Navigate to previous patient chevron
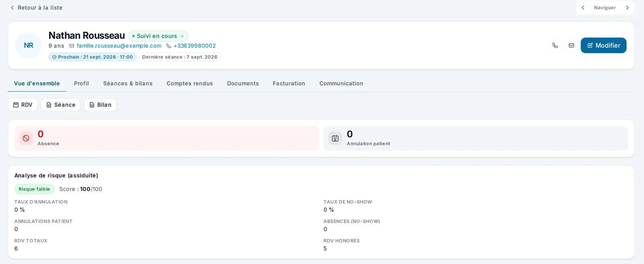The image size is (644, 264). (x=583, y=8)
